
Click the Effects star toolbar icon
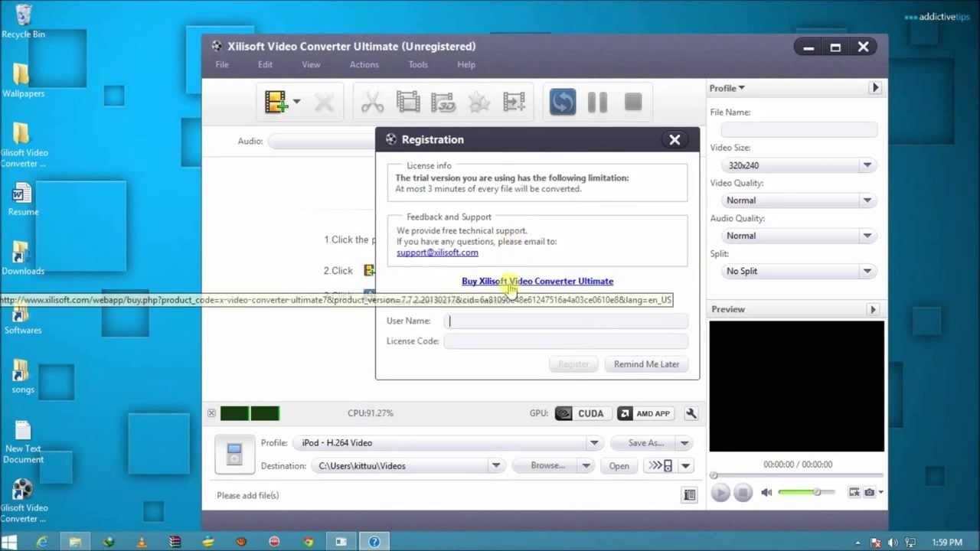[479, 103]
